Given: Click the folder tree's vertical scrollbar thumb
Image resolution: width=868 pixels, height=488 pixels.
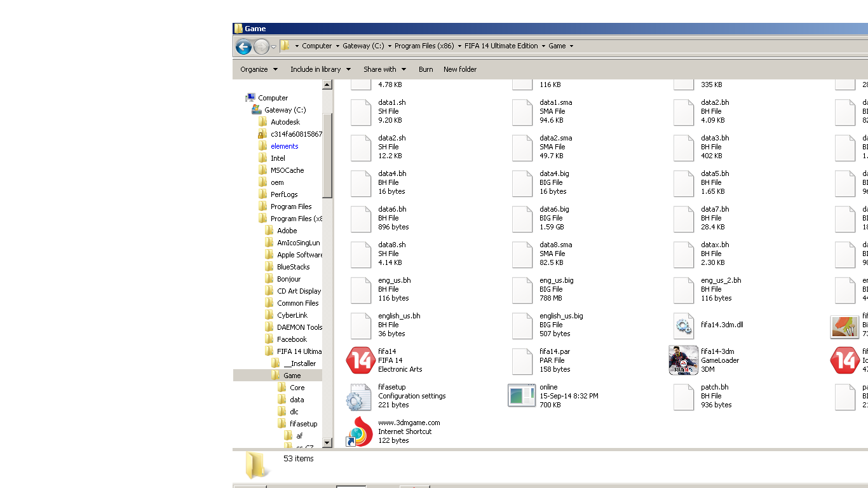Looking at the screenshot, I should coord(327,156).
